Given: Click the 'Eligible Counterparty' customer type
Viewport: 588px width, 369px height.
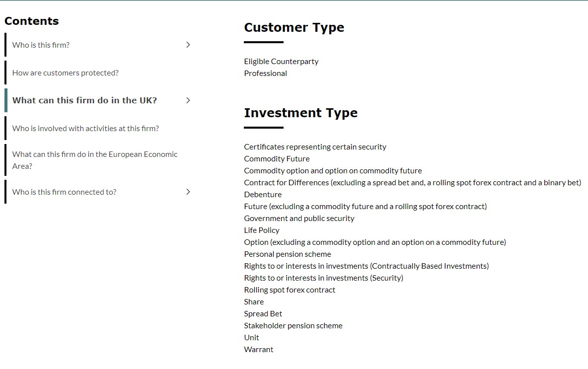Looking at the screenshot, I should (x=281, y=62).
